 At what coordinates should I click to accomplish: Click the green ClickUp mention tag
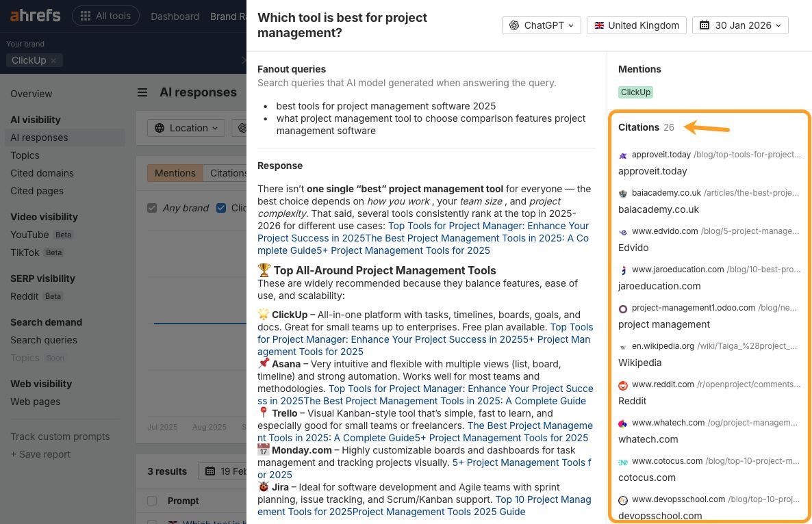click(x=635, y=92)
